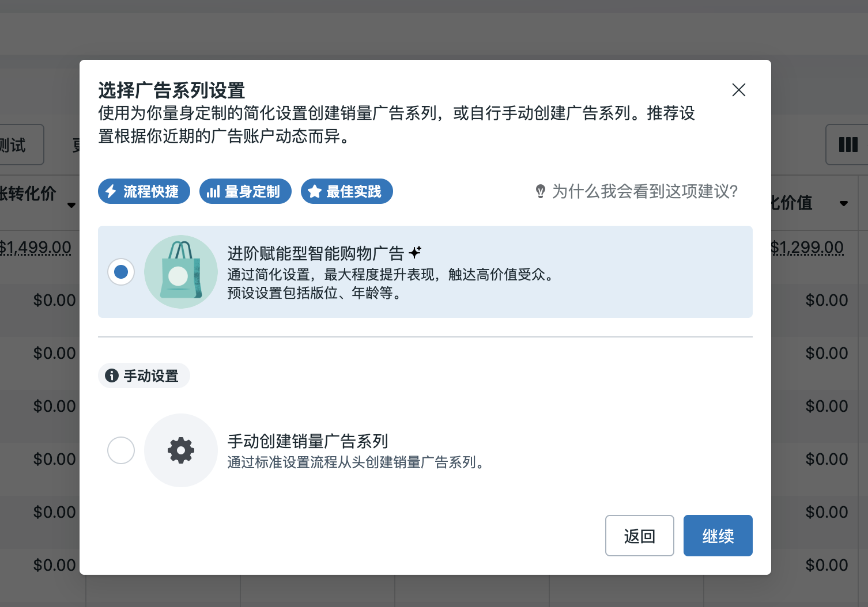Viewport: 868px width, 607px height.
Task: Click the gear icon for manual campaign creation
Action: 181,450
